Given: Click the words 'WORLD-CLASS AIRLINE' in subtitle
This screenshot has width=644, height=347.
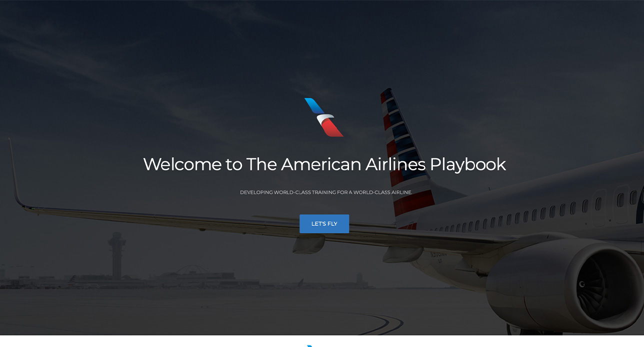Looking at the screenshot, I should pyautogui.click(x=382, y=192).
